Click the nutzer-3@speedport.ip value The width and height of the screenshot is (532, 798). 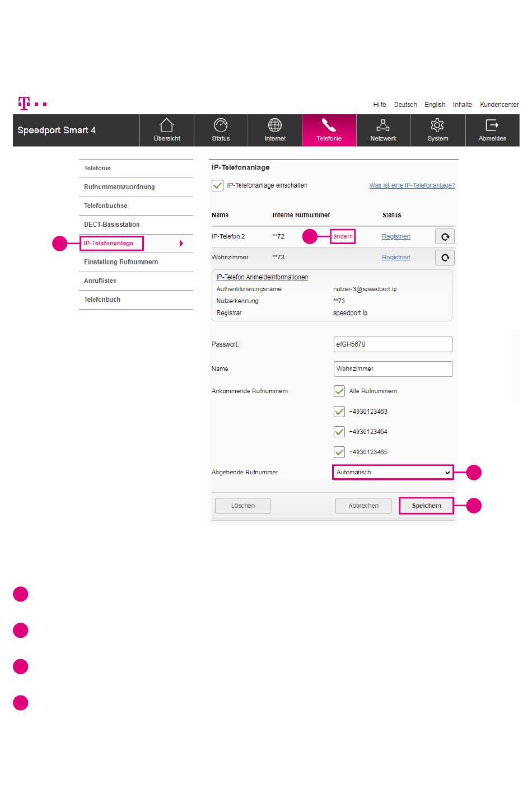(365, 289)
